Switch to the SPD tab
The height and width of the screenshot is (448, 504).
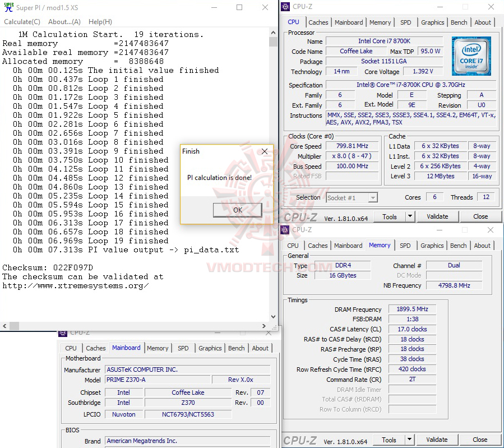[x=405, y=22]
